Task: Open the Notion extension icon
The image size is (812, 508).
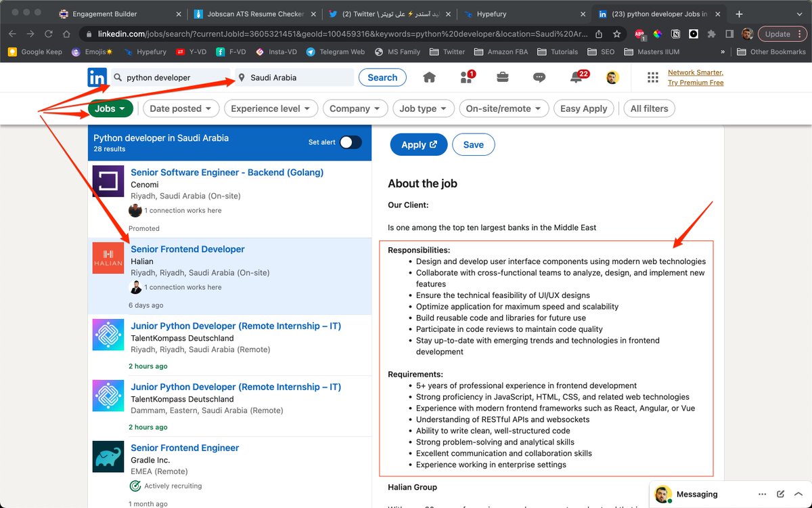Action: pos(675,34)
